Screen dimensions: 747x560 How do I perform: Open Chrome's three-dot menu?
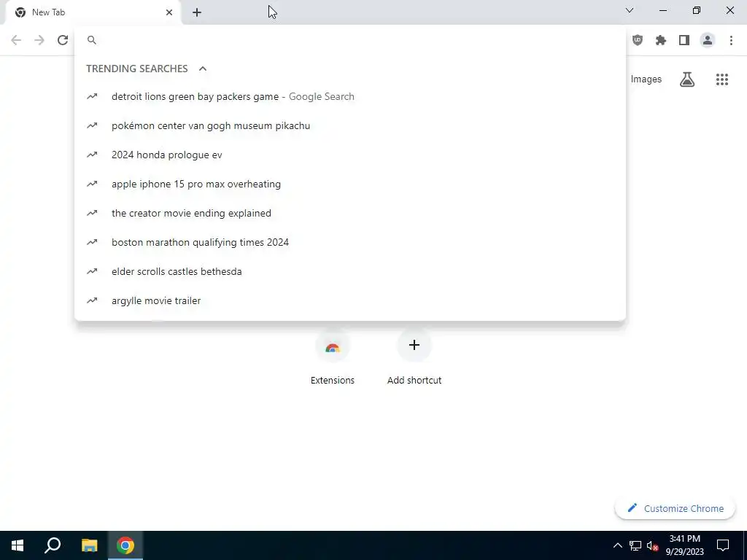point(731,40)
